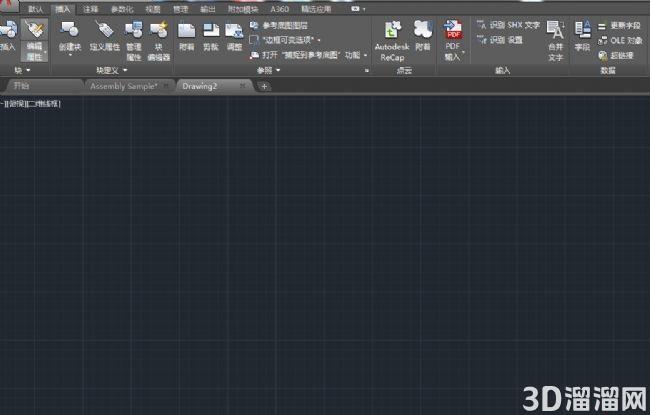Switch to the Default (默认) ribbon tab

click(36, 9)
